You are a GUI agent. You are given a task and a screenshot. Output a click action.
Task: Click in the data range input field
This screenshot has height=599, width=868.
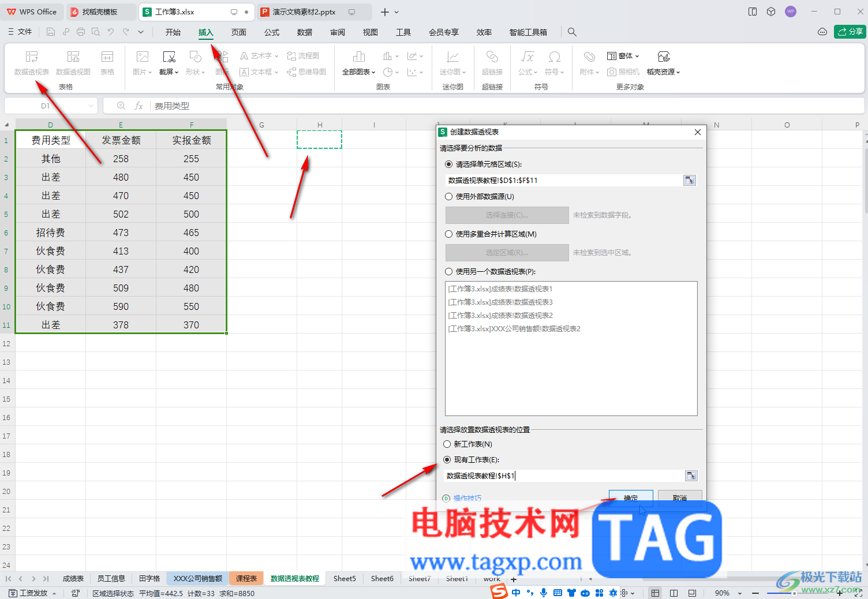(564, 181)
